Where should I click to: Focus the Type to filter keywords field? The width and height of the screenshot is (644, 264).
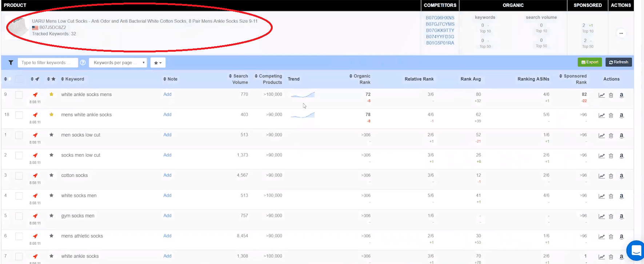click(x=48, y=63)
